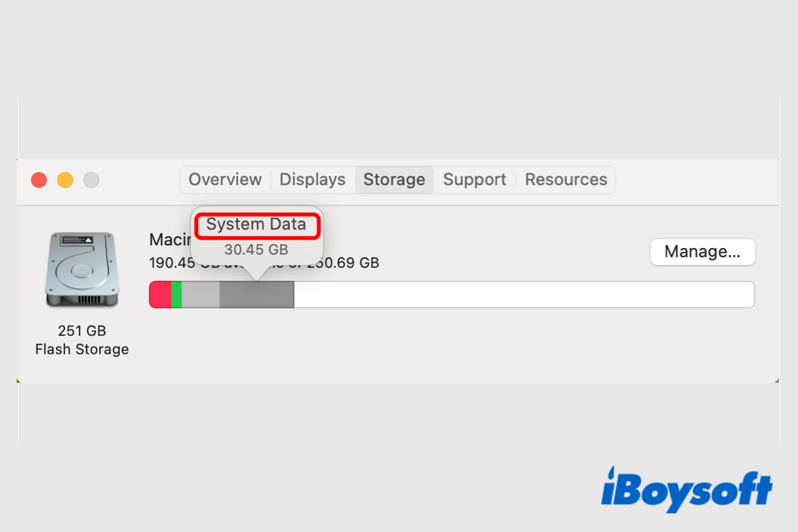Open the Resources tab

tap(566, 180)
